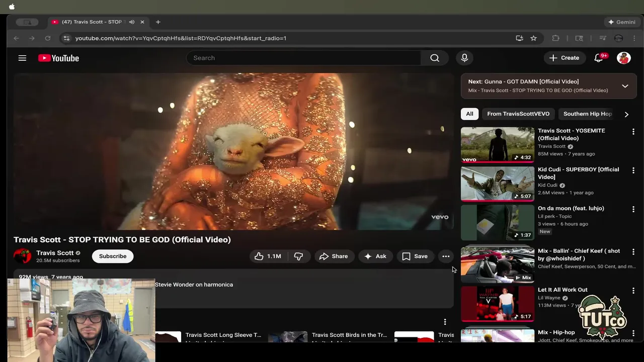This screenshot has height=362, width=644.
Task: Like the video with thumbs up
Action: (x=268, y=256)
